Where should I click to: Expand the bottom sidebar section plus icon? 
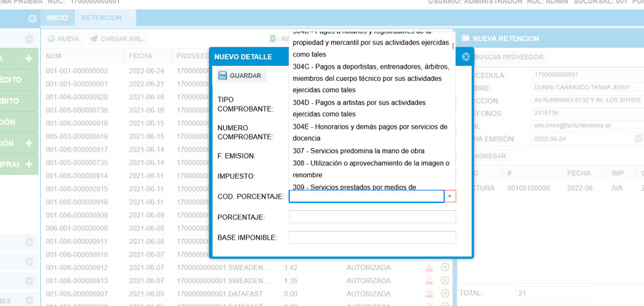29,300
